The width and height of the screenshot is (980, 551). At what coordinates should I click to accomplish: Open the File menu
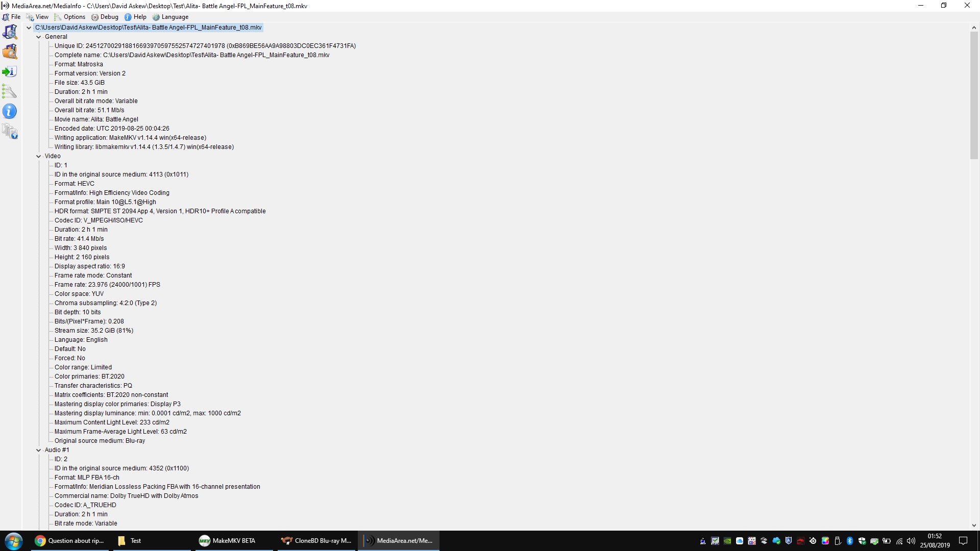pos(11,17)
